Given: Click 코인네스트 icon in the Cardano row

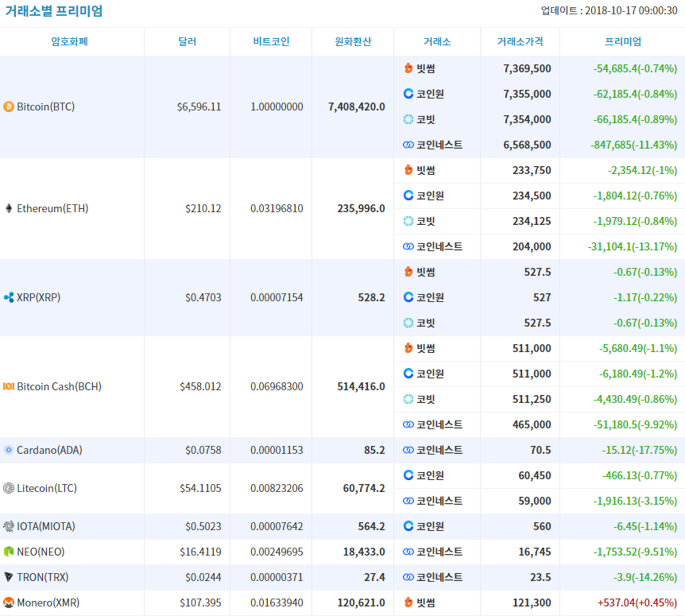Looking at the screenshot, I should [408, 450].
